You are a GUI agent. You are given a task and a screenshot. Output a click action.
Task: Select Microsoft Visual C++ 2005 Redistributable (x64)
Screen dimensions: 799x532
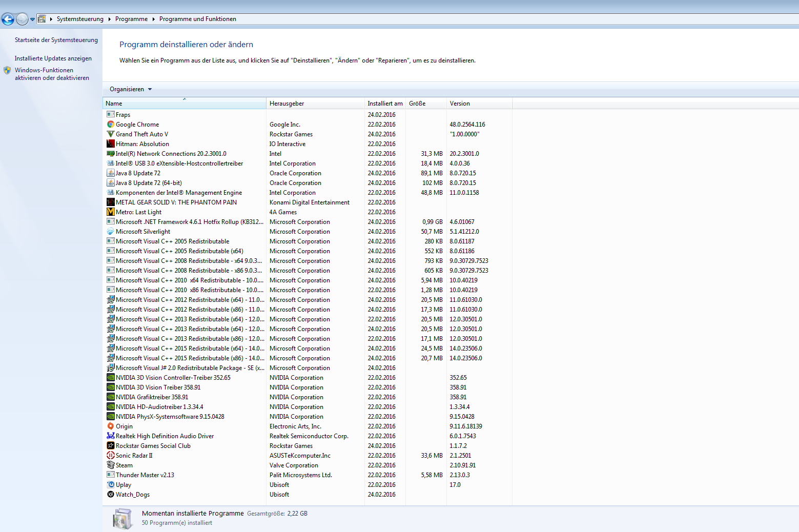(308, 251)
